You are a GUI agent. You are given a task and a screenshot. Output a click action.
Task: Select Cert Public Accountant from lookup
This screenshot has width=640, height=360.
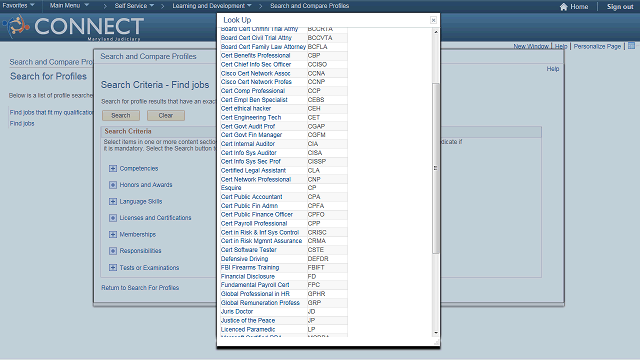(251, 197)
